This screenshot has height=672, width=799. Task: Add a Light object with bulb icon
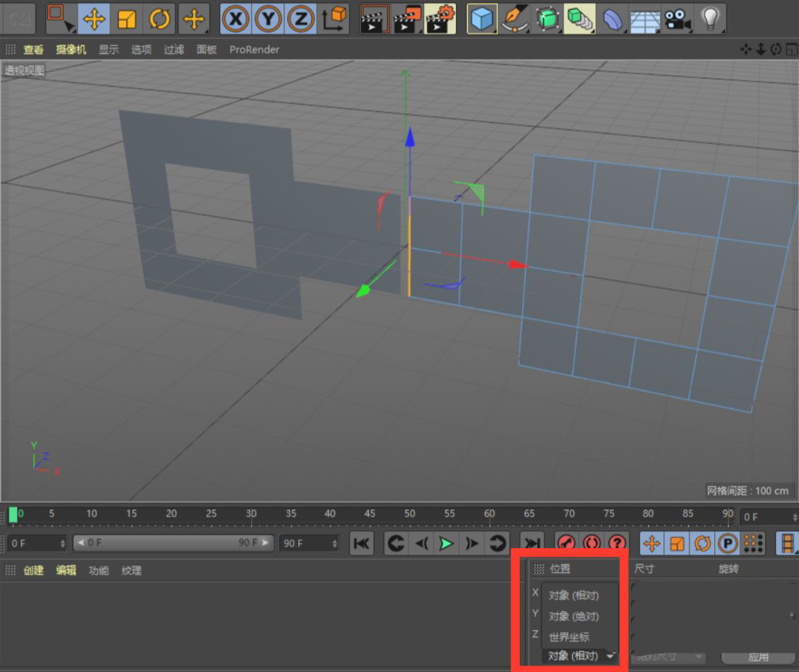(711, 19)
